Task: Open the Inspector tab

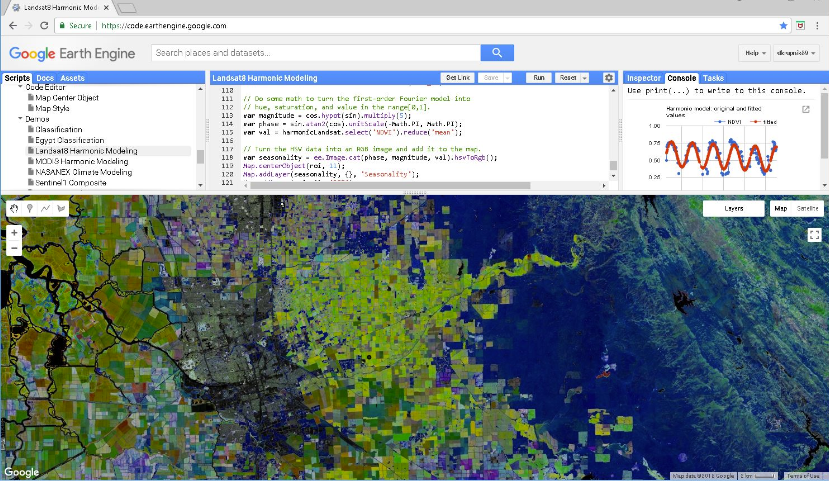Action: tap(643, 78)
